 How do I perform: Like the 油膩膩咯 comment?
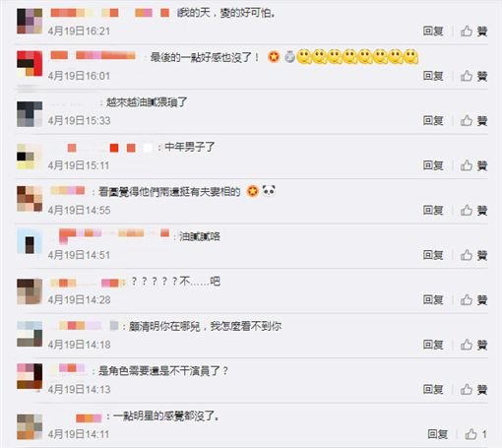point(473,255)
